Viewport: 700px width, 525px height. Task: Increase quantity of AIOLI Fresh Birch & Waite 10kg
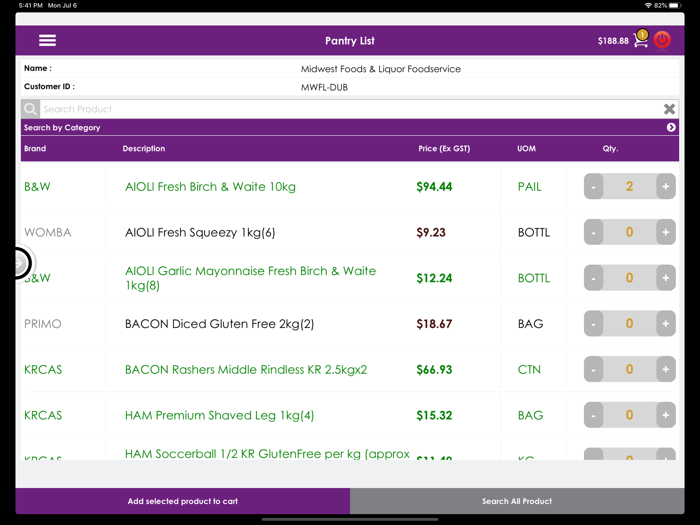665,187
